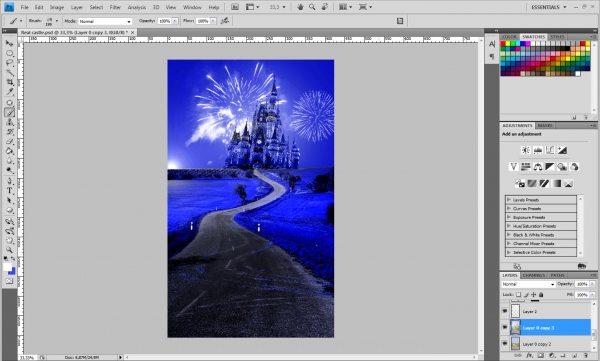Open the File menu
600x361 pixels.
24,7
